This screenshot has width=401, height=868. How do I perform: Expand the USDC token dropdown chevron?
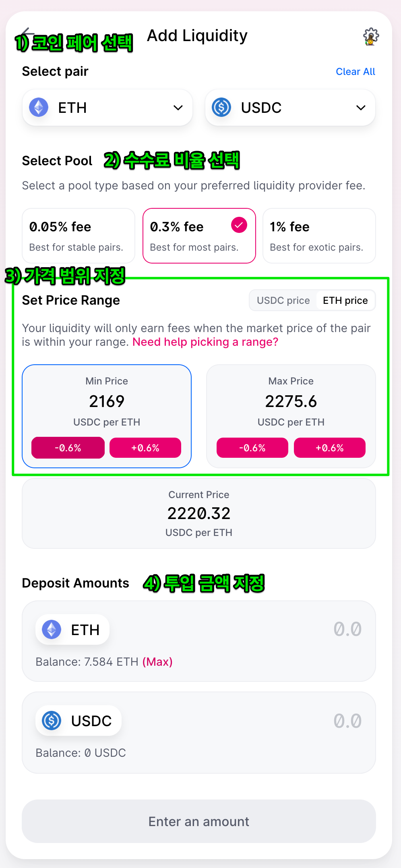pyautogui.click(x=361, y=108)
